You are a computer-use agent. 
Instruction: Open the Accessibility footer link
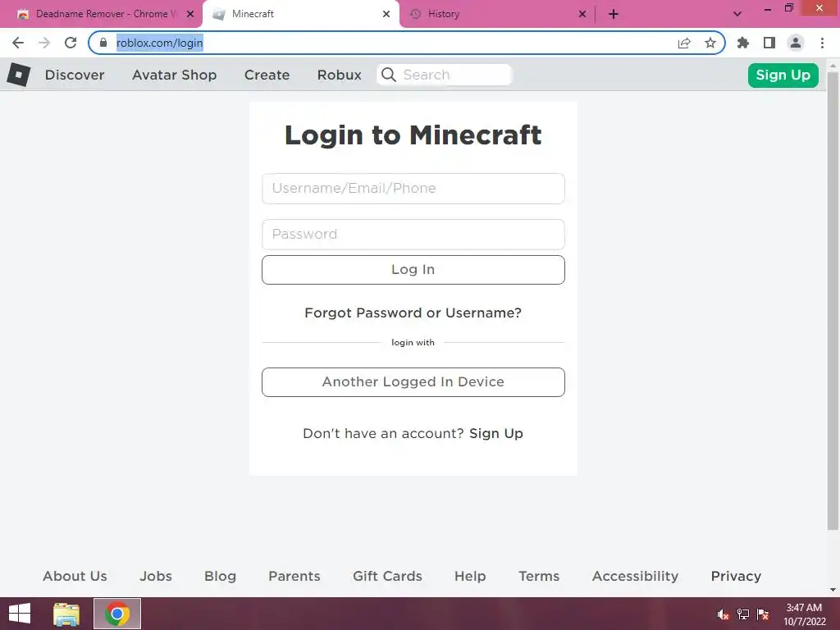pyautogui.click(x=635, y=576)
